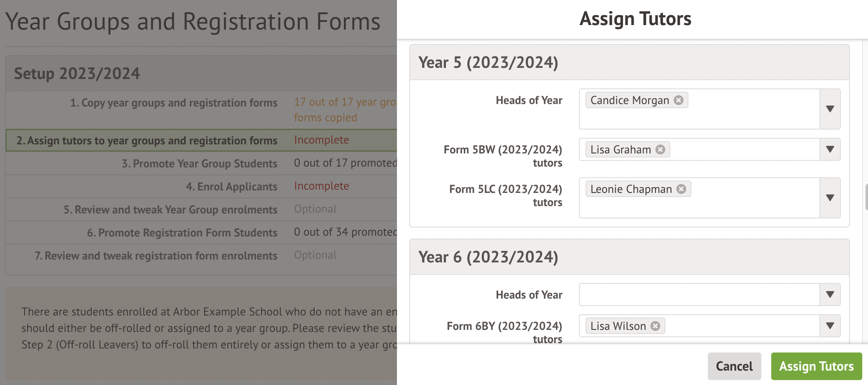Open Promote Registration Form Students step
868x385 pixels.
point(182,233)
